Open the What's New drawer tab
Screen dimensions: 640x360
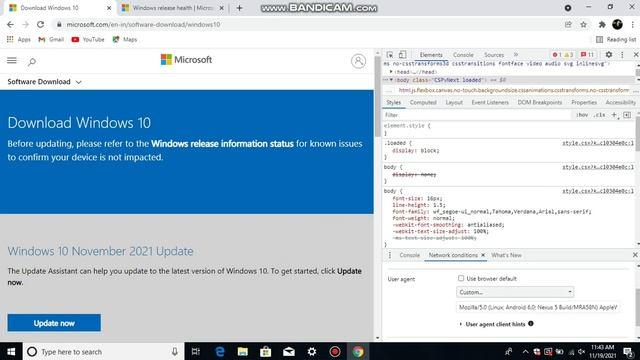(506, 255)
